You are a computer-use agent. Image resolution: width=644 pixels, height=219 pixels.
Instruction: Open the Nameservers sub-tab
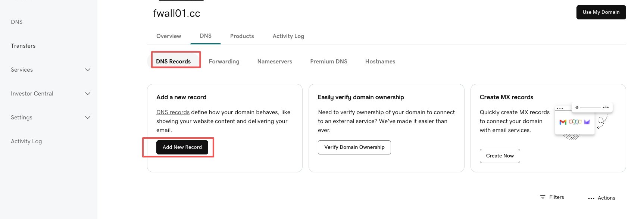click(x=275, y=62)
